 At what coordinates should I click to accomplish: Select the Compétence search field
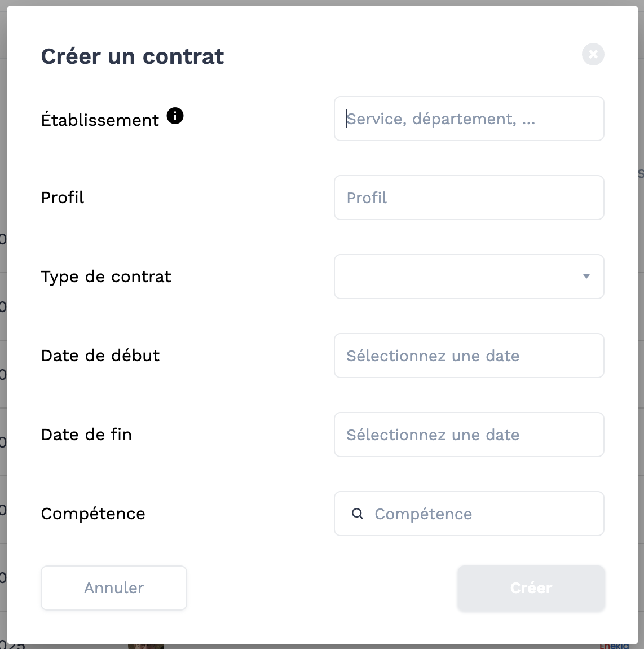tap(469, 514)
